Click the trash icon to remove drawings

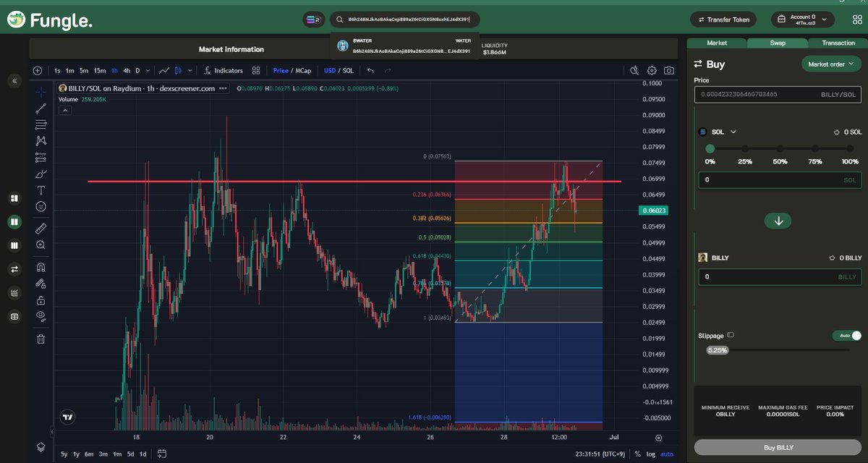click(x=41, y=339)
